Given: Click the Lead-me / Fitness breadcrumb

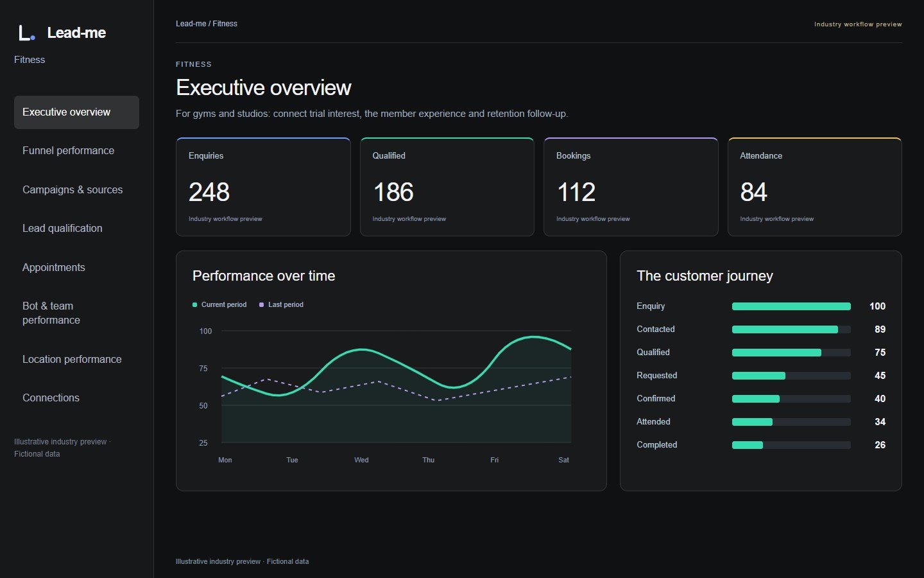Looking at the screenshot, I should (x=207, y=24).
